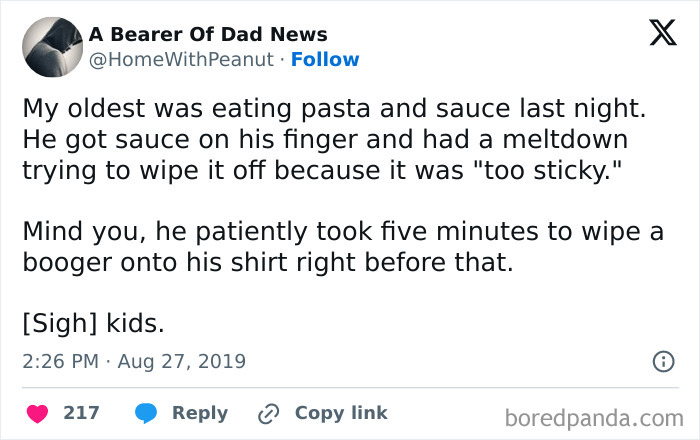
Task: Click the @HomeWithPeanut handle
Action: pyautogui.click(x=182, y=60)
